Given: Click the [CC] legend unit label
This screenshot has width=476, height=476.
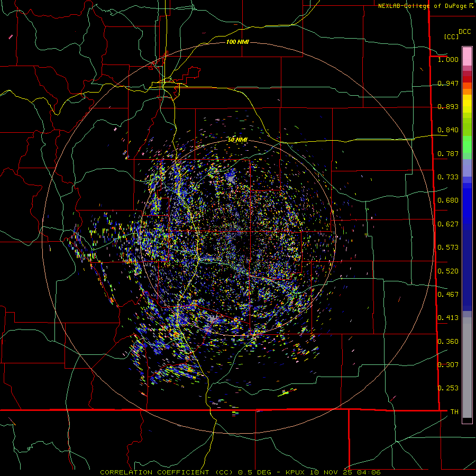Looking at the screenshot, I should pos(451,36).
